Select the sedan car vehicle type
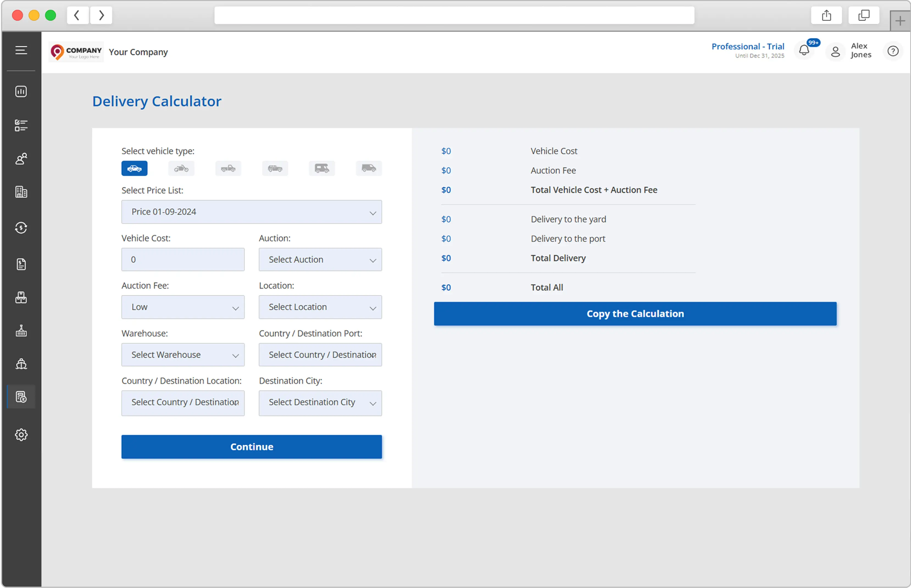The width and height of the screenshot is (911, 588). (134, 168)
